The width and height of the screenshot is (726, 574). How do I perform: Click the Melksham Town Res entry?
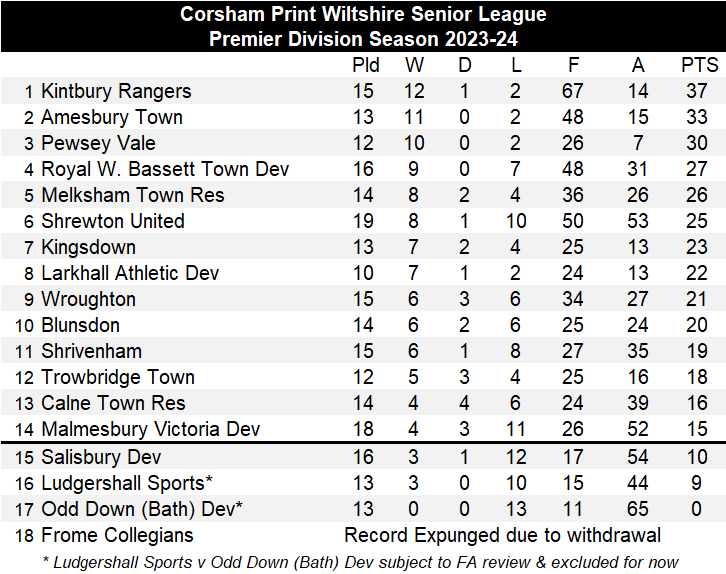tap(133, 195)
